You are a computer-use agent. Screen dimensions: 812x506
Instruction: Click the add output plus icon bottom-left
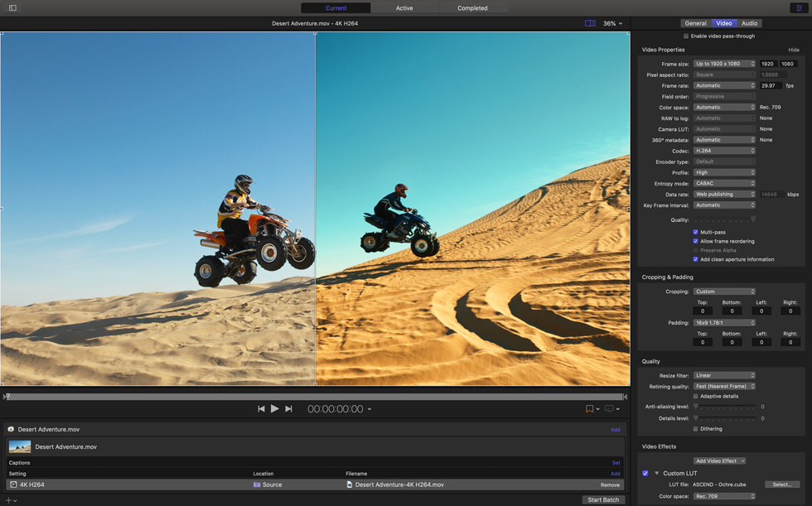(7, 499)
